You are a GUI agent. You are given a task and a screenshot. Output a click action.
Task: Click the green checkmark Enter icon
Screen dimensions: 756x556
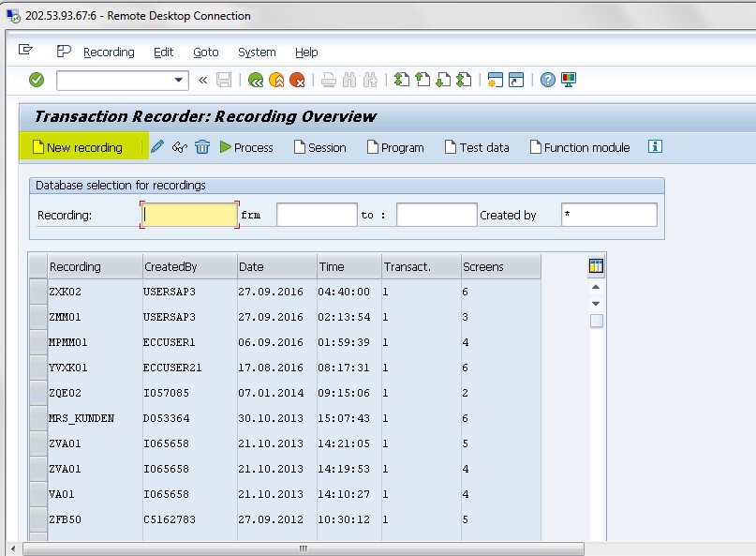[36, 80]
